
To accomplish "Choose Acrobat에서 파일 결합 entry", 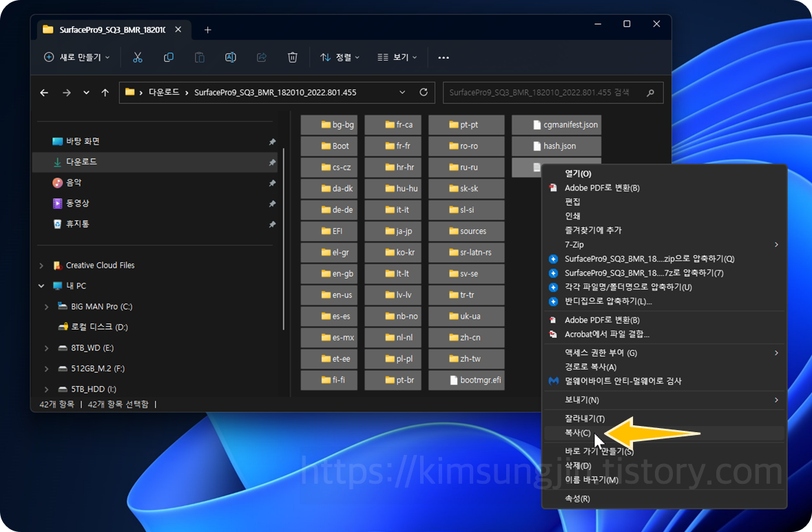I will [664, 334].
